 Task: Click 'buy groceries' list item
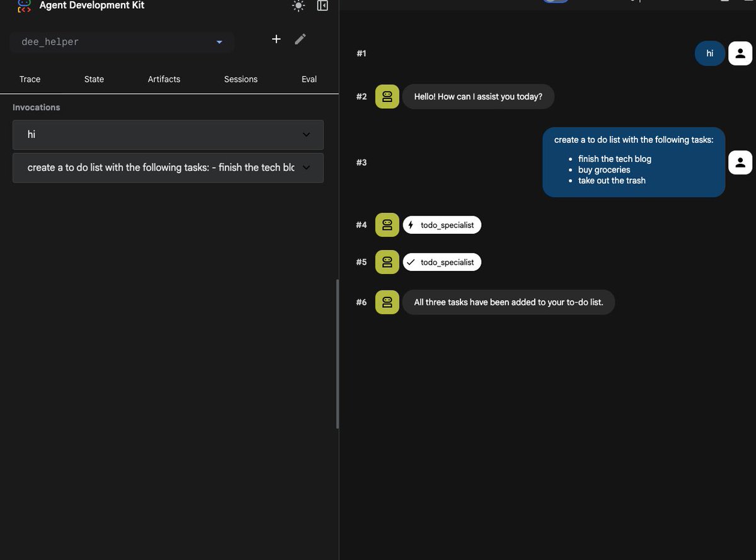point(604,169)
